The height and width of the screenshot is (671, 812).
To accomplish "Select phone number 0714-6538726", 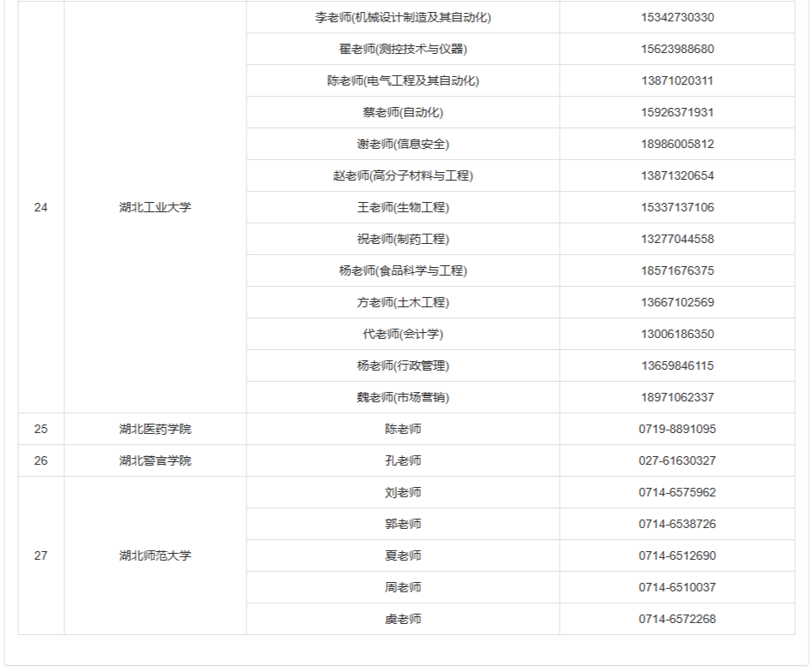I will click(x=678, y=524).
